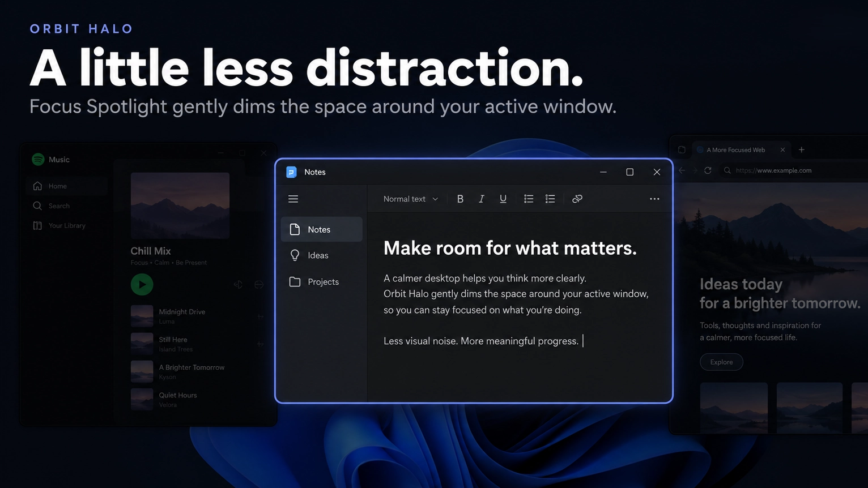
Task: Toggle the Notes hamburger menu
Action: click(293, 199)
